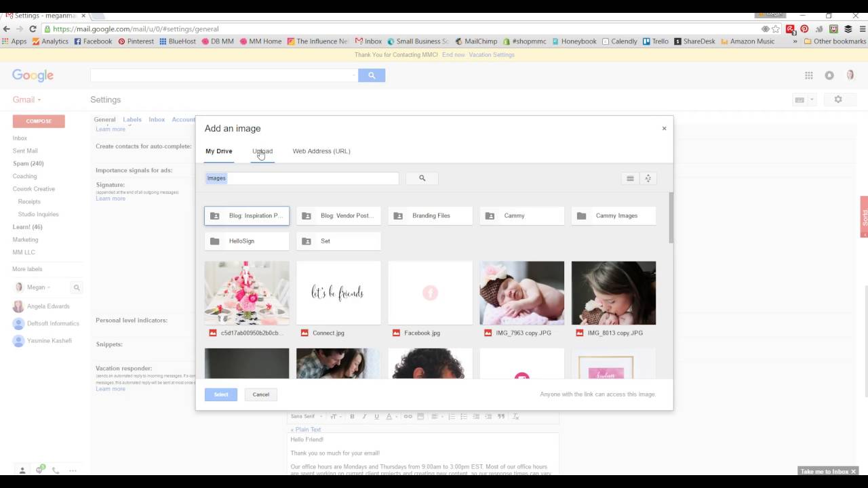The image size is (868, 488).
Task: Open the HelloSign folder
Action: pos(247,241)
